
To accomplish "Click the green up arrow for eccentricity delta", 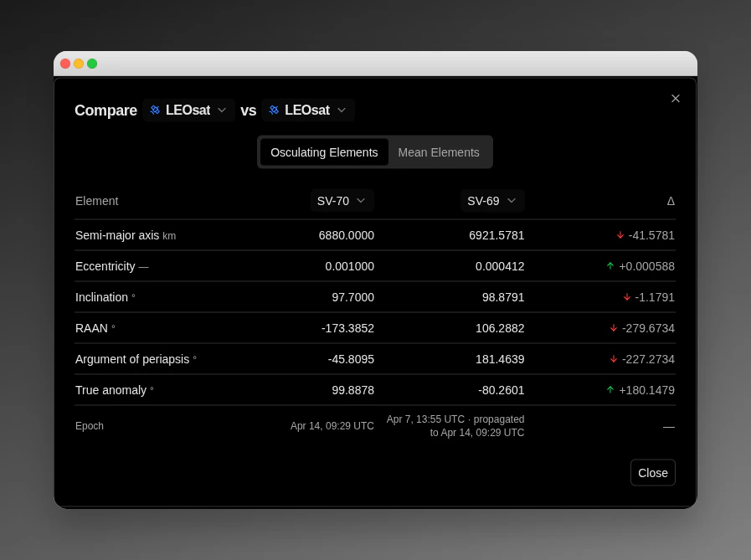I will point(610,266).
